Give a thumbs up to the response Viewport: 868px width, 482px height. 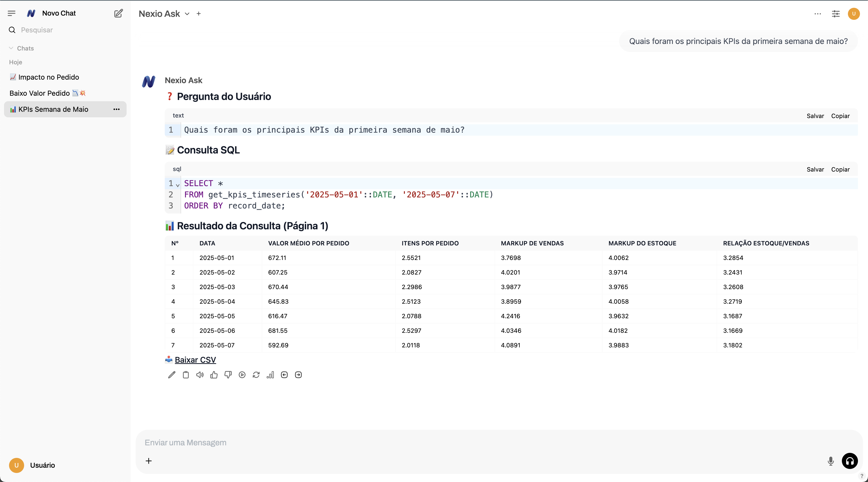pyautogui.click(x=214, y=374)
